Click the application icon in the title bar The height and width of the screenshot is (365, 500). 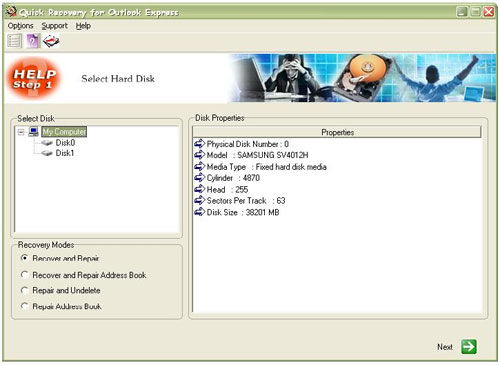(x=11, y=12)
